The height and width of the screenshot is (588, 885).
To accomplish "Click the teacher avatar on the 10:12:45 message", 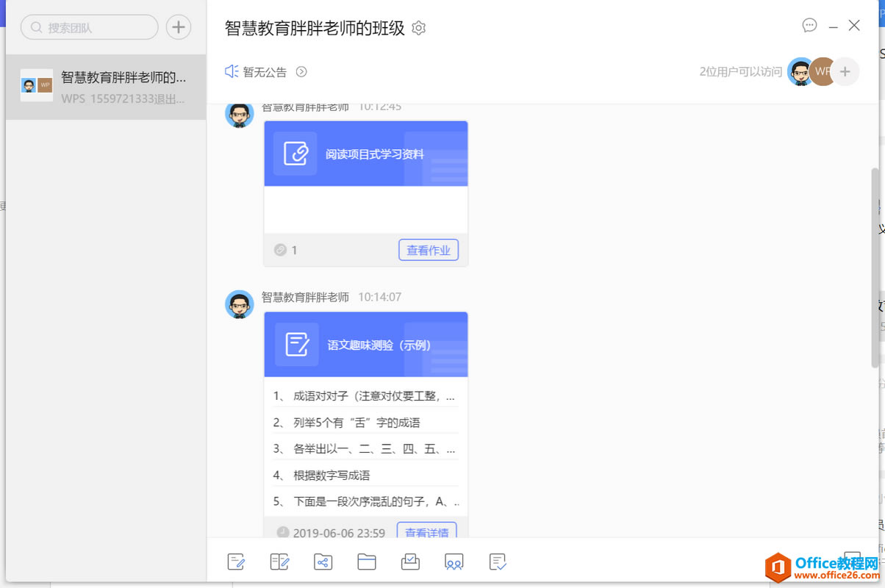I will pos(240,116).
